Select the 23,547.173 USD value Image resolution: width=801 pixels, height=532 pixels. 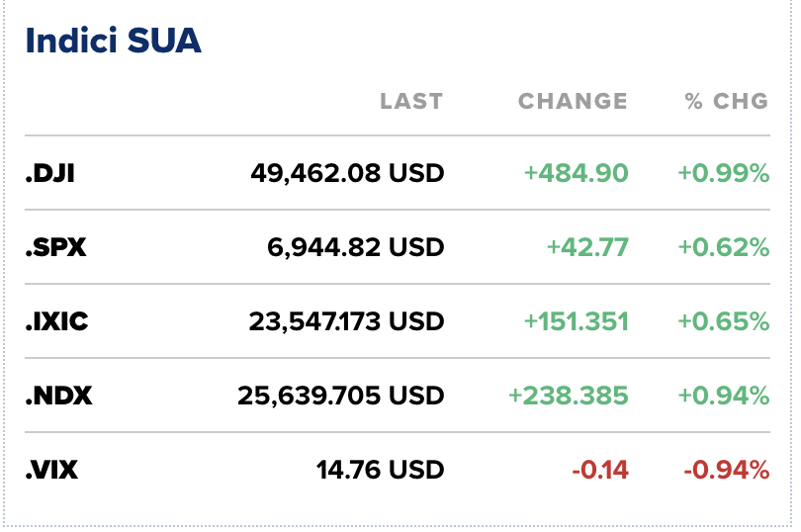click(341, 321)
